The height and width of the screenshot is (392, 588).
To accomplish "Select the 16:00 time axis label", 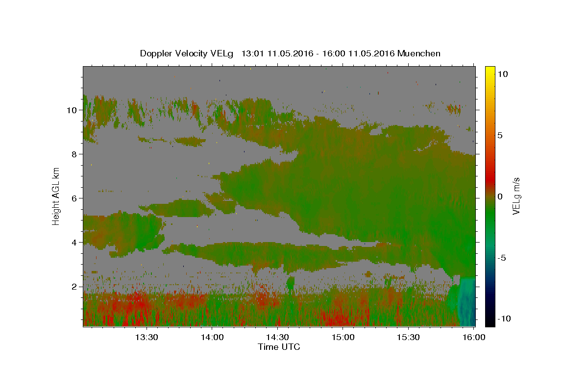I will point(474,337).
